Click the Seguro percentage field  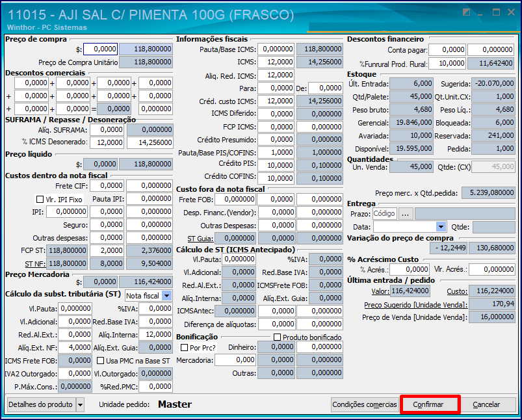(x=107, y=225)
